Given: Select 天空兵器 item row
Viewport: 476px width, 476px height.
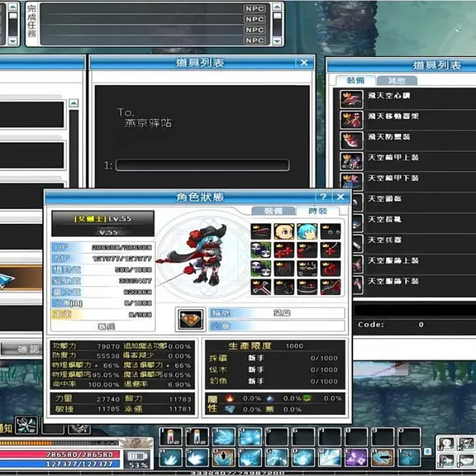Looking at the screenshot, I should coord(414,244).
